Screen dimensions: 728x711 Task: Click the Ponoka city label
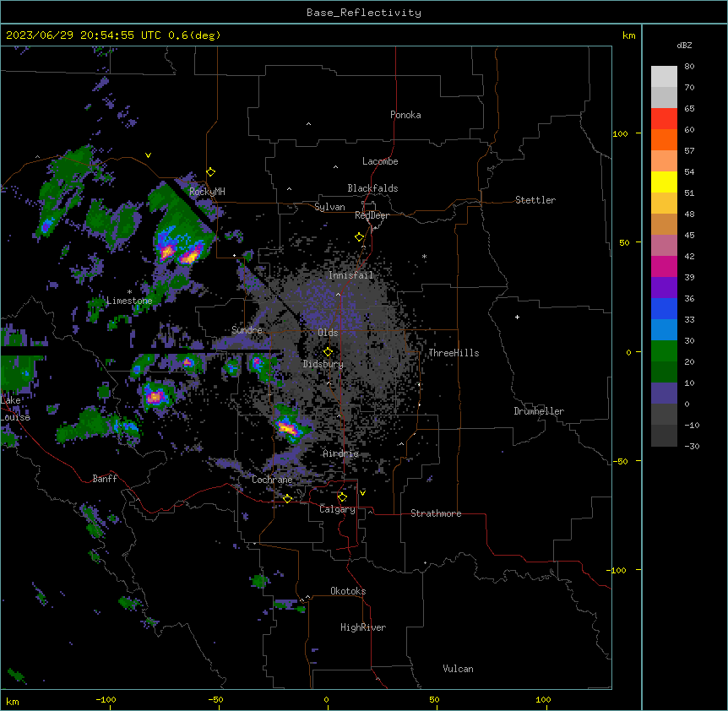pos(405,115)
